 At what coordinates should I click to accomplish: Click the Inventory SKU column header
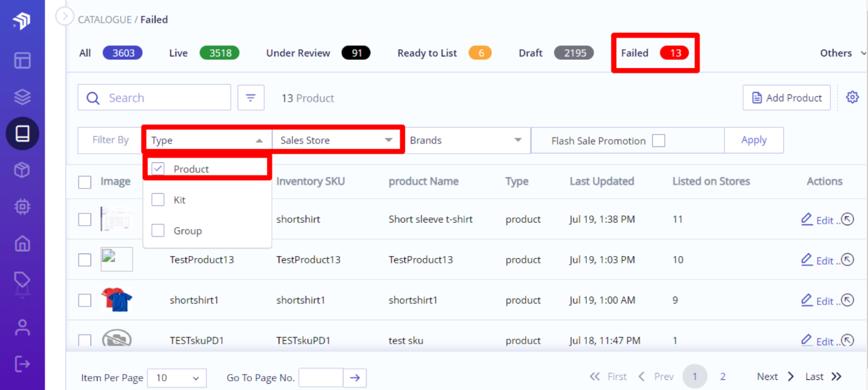pos(311,181)
